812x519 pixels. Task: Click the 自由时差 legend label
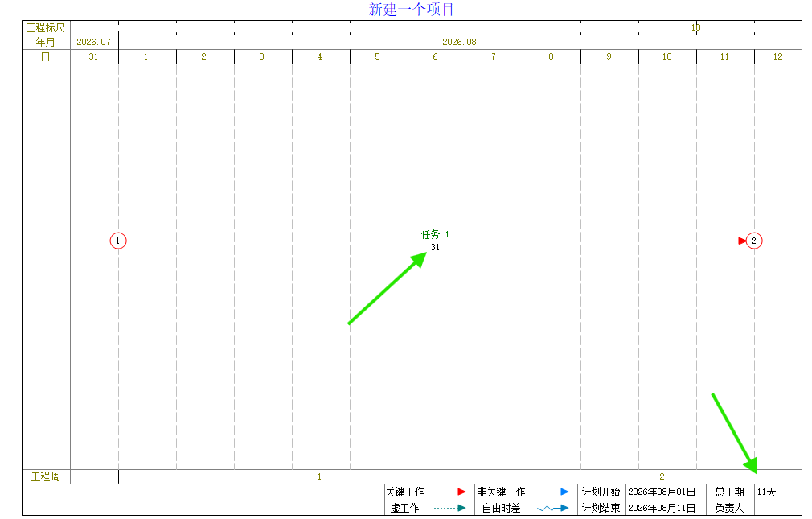(502, 508)
